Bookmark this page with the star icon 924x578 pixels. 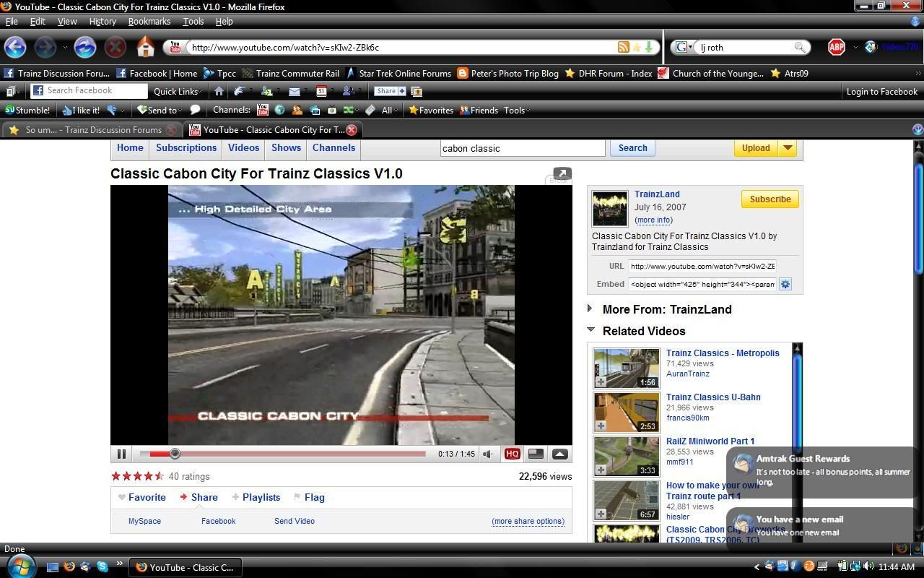[x=636, y=47]
